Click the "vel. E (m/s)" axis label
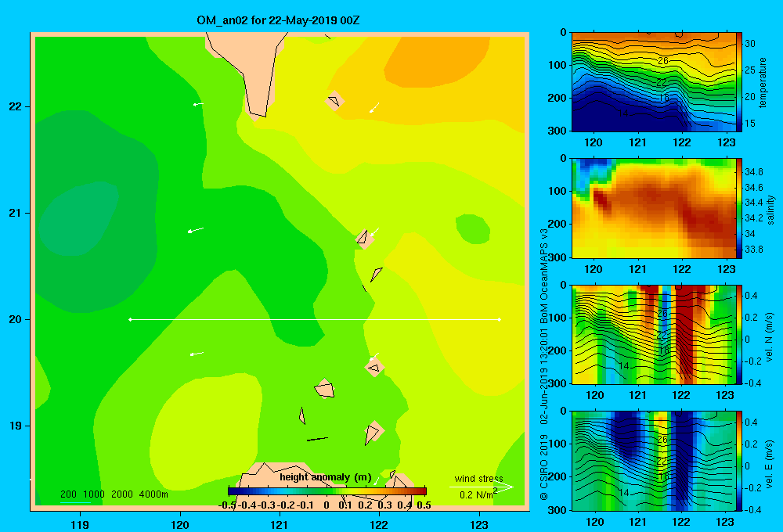This screenshot has width=783, height=532. tap(770, 463)
